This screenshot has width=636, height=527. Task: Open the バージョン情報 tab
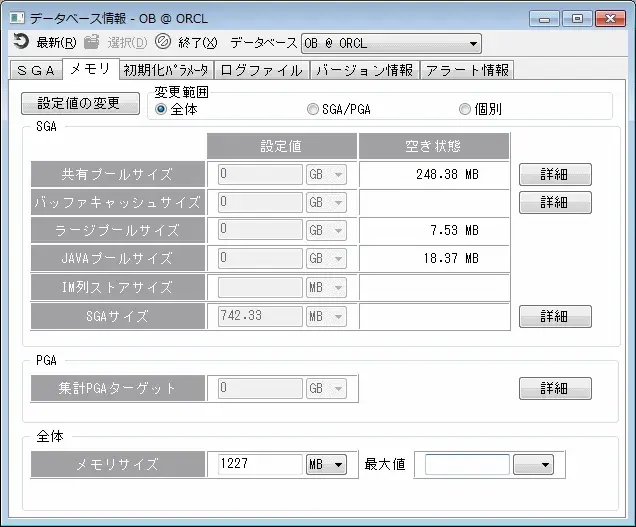364,70
